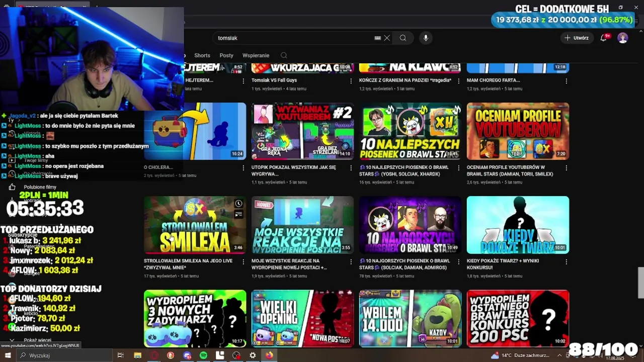This screenshot has height=362, width=644.
Task: Open the WIELKI OPENING thumbnail
Action: tap(302, 318)
